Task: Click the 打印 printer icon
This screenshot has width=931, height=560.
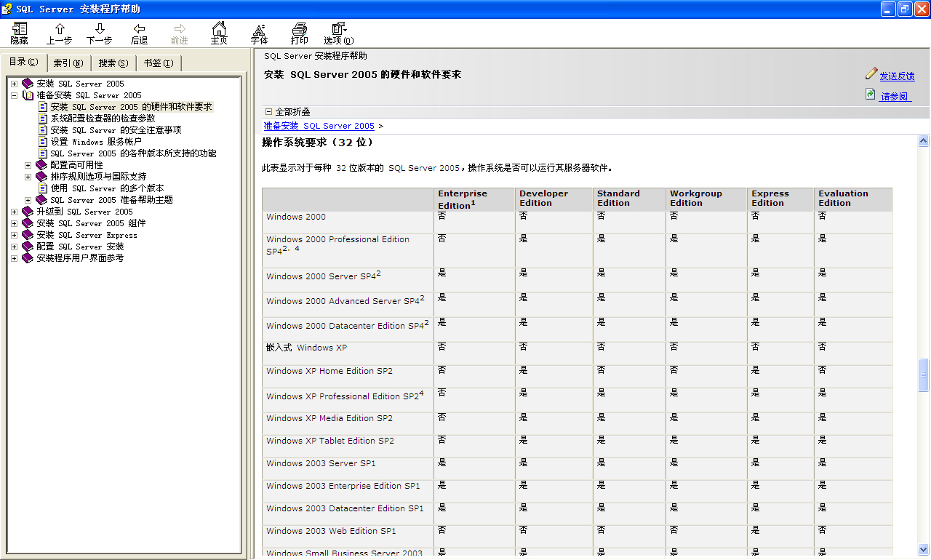Action: pyautogui.click(x=300, y=28)
